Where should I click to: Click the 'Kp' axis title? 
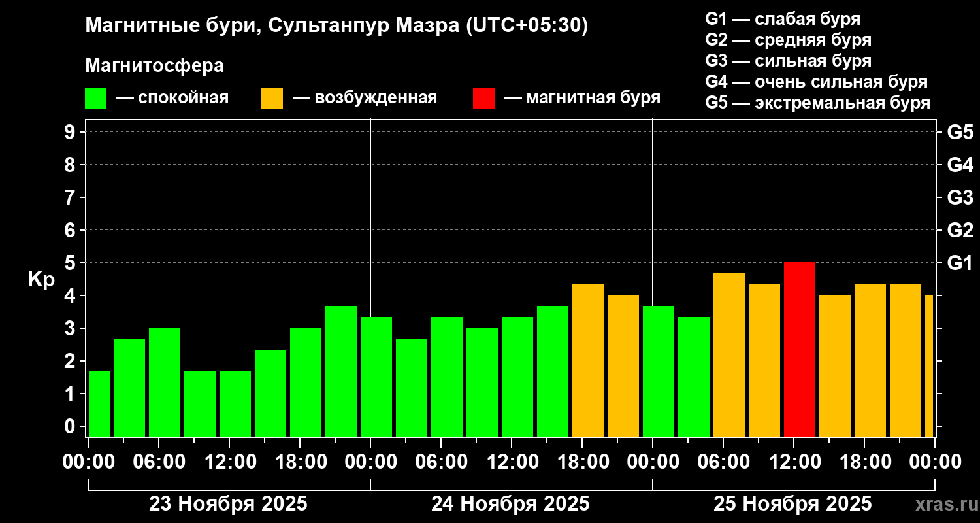click(x=42, y=280)
